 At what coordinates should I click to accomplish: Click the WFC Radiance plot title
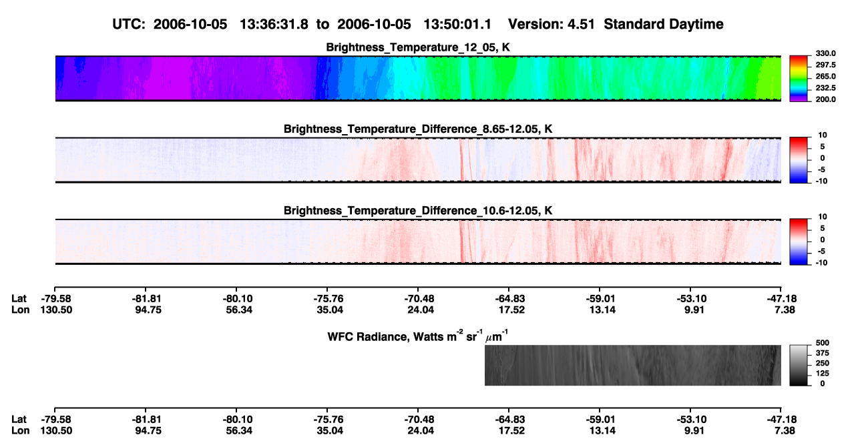pos(418,335)
